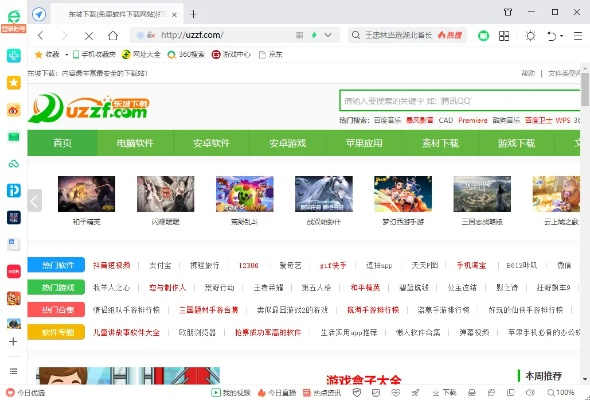Open the document icon in the sidebar
Screen dimensions: 590x400
pyautogui.click(x=14, y=244)
